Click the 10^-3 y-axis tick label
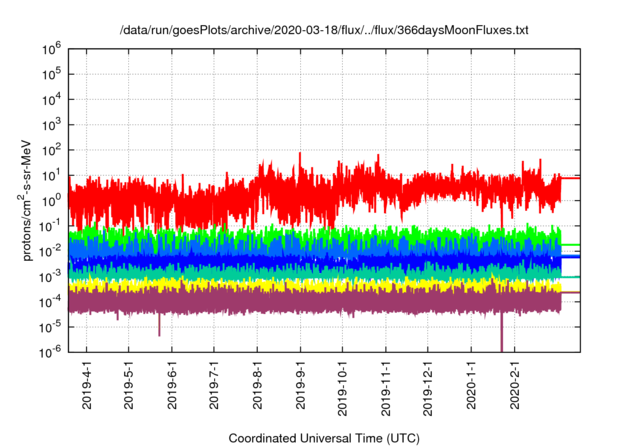 coord(51,277)
